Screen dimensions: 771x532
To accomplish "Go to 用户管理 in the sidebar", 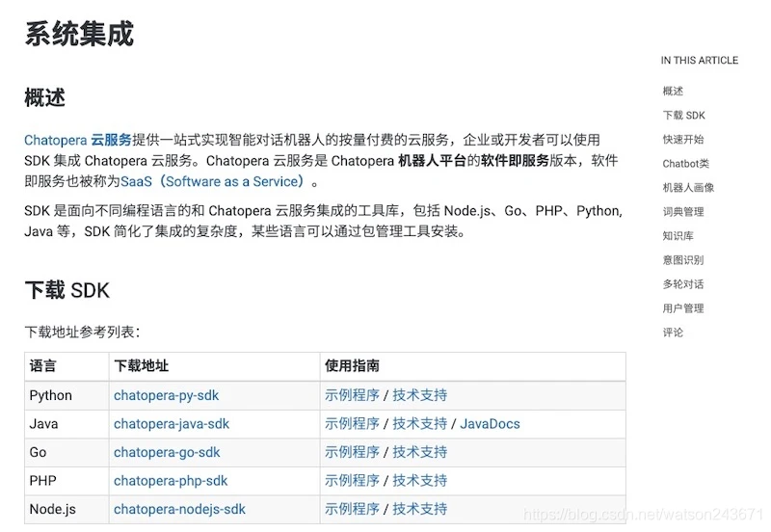I will (683, 308).
